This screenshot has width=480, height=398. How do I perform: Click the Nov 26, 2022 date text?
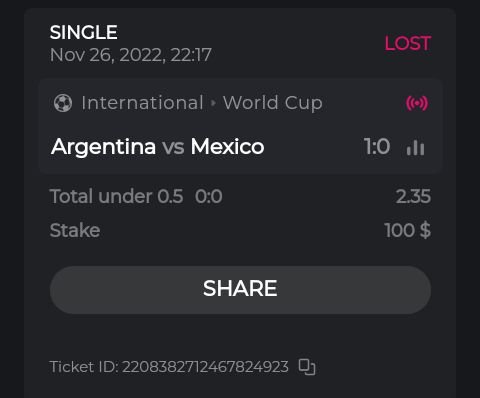click(131, 55)
